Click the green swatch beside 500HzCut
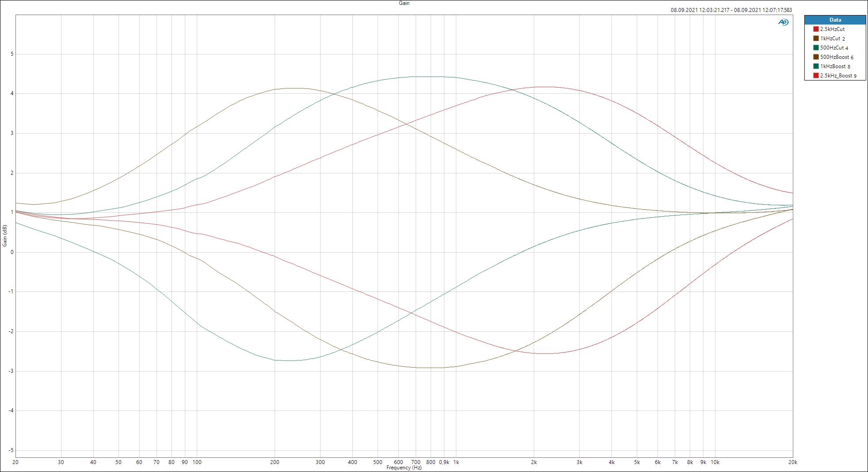 pyautogui.click(x=816, y=47)
